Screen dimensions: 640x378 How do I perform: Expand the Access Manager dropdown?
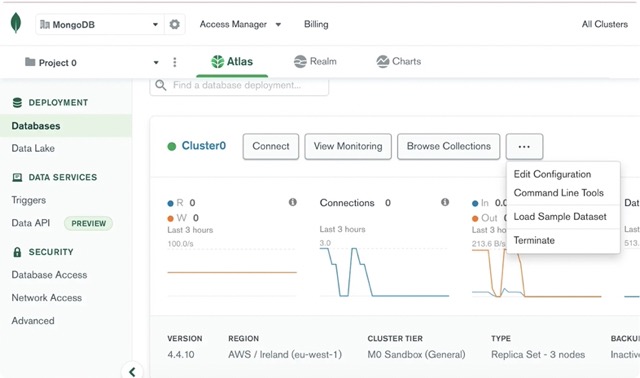[x=278, y=24]
